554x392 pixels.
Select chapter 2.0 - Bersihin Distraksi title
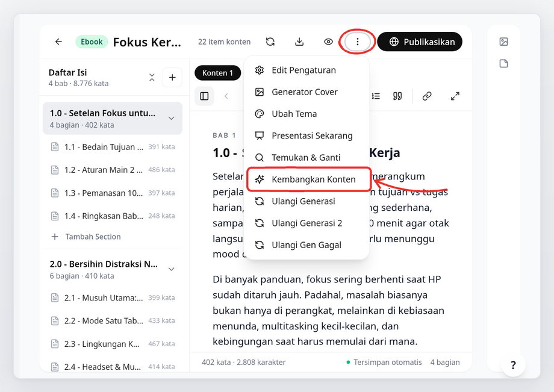104,264
